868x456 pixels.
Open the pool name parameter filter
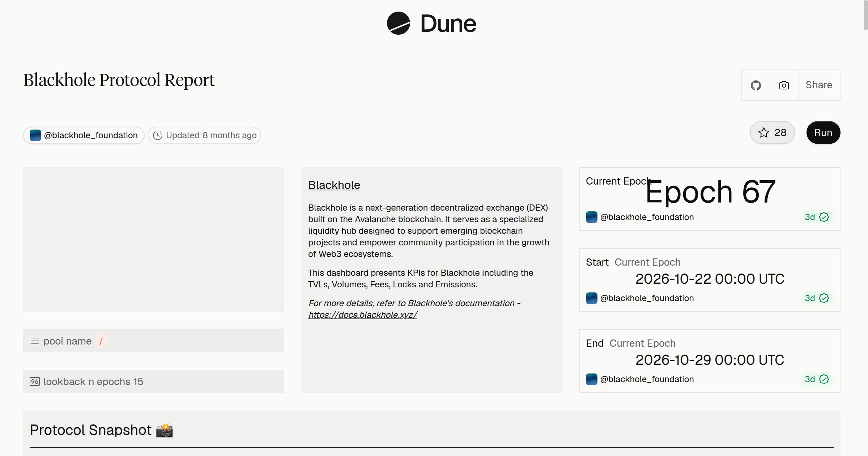pyautogui.click(x=154, y=341)
